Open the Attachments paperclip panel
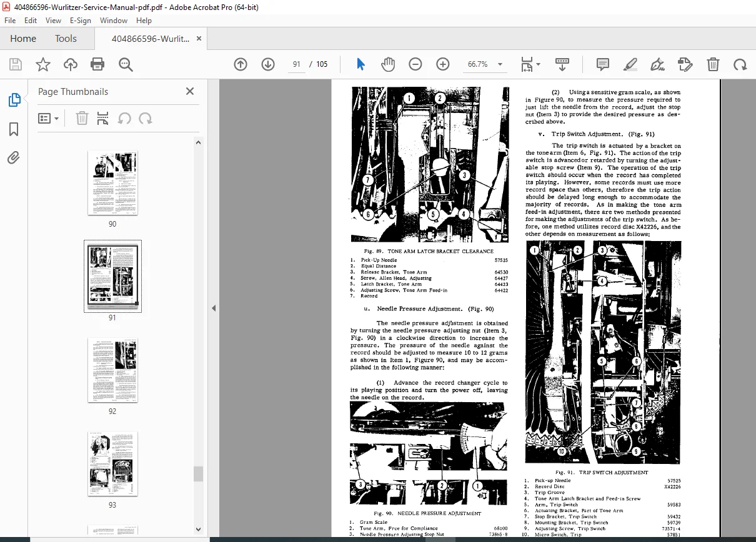The width and height of the screenshot is (756, 542). [14, 157]
